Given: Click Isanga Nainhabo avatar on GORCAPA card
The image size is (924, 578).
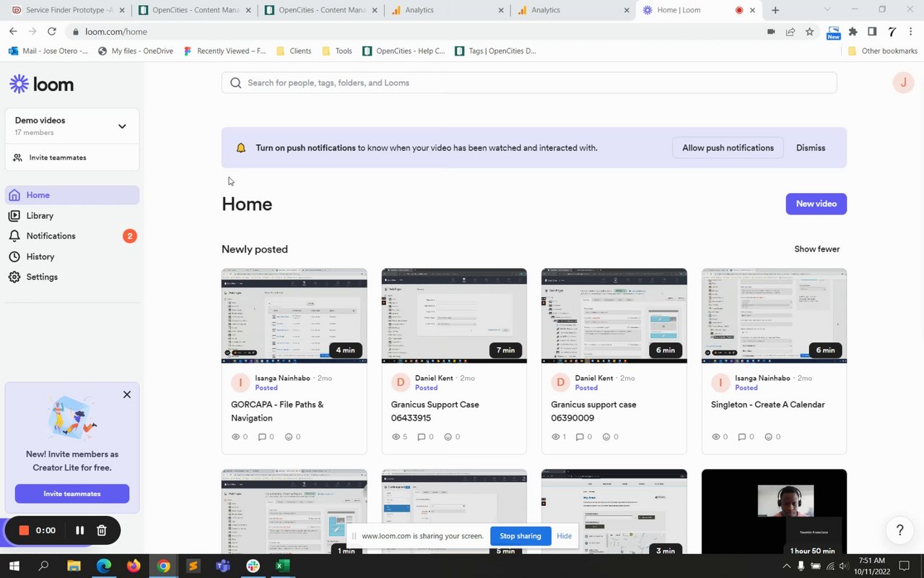Looking at the screenshot, I should 240,382.
